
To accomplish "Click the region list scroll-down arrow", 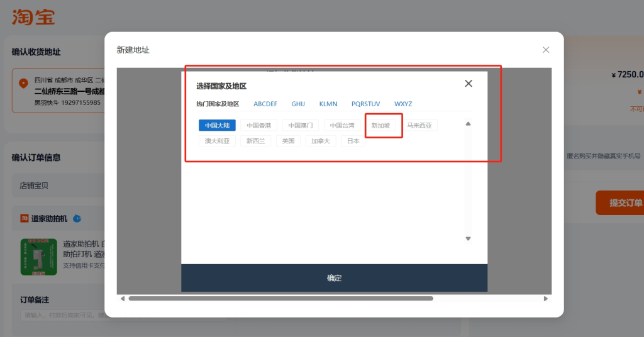I will point(468,238).
